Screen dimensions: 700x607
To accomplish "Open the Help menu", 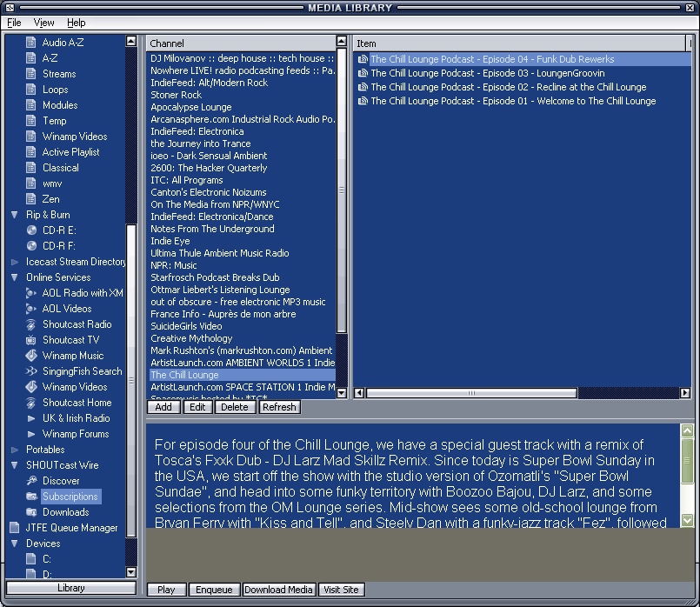I will (x=77, y=23).
